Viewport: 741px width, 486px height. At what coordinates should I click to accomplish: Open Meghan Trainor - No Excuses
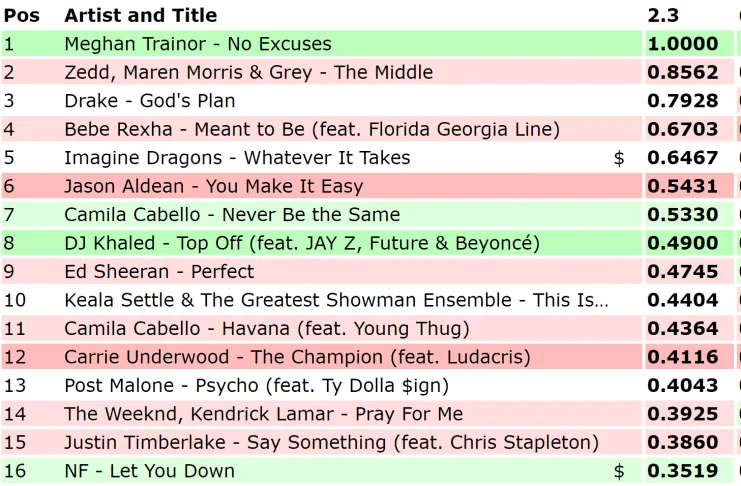(197, 44)
